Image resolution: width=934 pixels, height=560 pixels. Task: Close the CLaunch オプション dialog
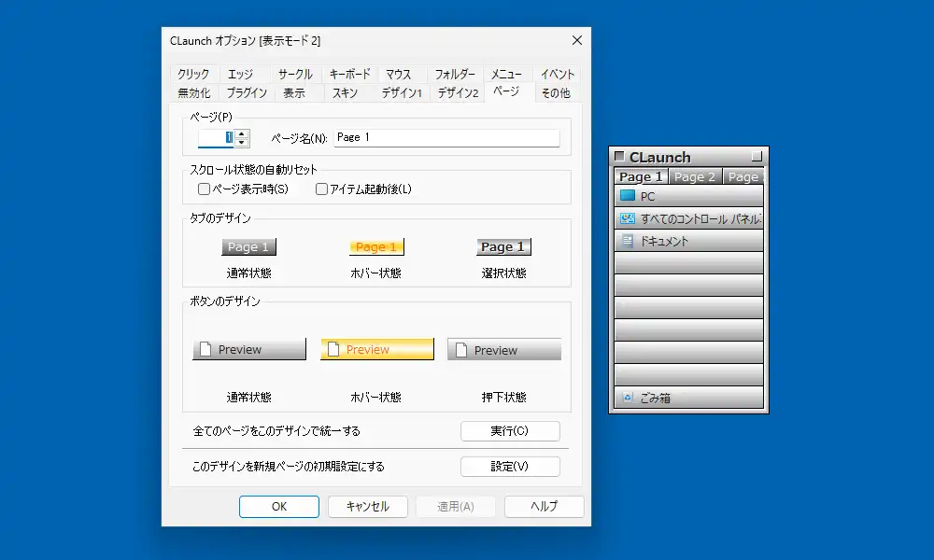click(576, 40)
